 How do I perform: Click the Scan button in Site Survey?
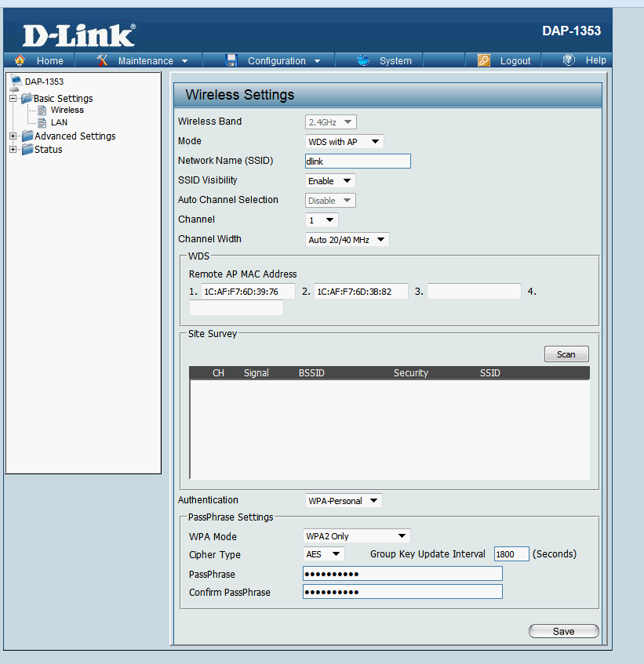[x=566, y=354]
